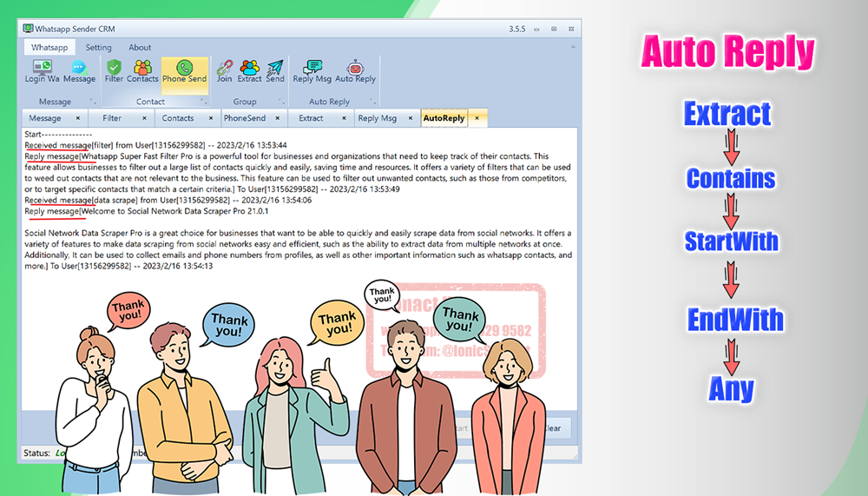868x496 pixels.
Task: Open the Reply Msg icon
Action: pos(312,71)
